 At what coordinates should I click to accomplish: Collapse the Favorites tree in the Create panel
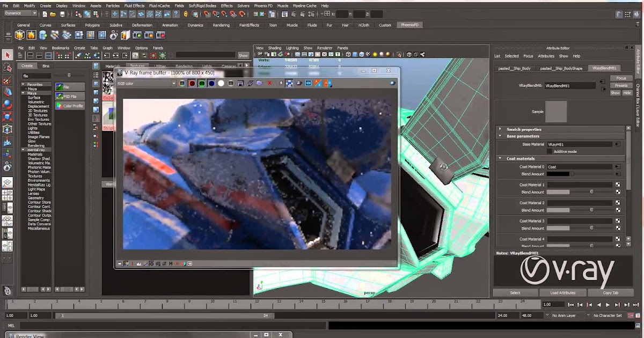[24, 85]
